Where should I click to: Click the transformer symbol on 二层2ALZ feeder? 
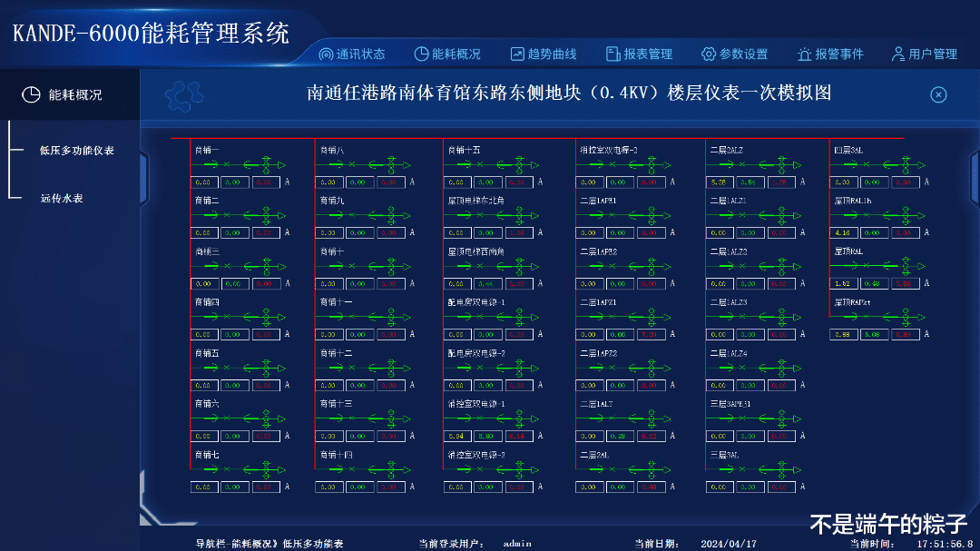tap(782, 164)
